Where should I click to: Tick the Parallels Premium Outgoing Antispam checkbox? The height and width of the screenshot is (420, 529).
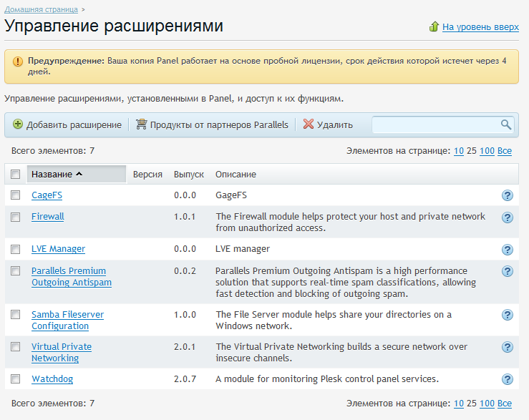click(15, 271)
